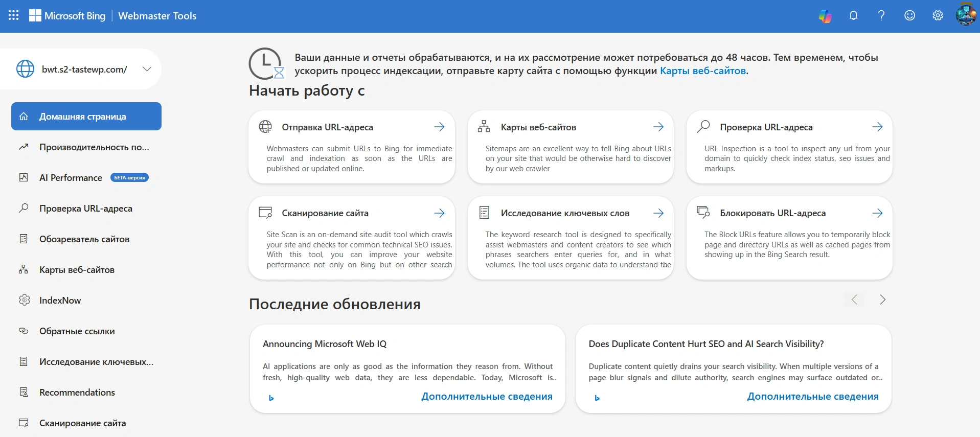Click Bing logo on Web IQ card
Screen dimensions: 980x437
point(271,398)
